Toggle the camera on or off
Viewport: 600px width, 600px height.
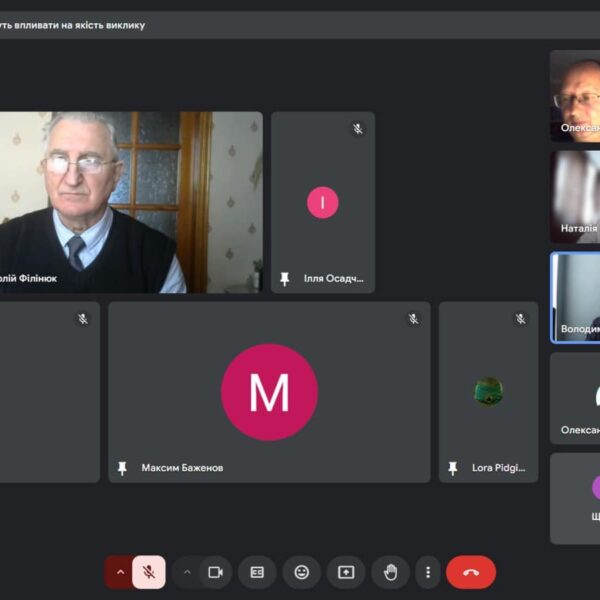(x=214, y=572)
